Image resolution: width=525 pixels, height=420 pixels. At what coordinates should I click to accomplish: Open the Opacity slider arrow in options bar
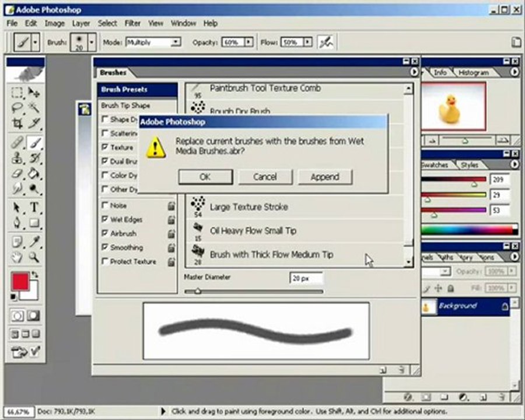coord(249,42)
